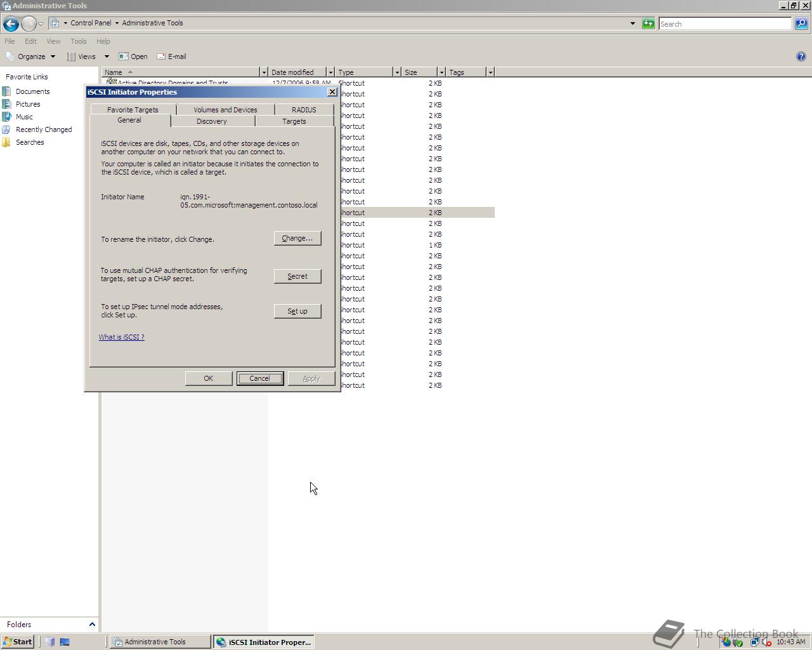812x650 pixels.
Task: Expand the address bar history dropdown
Action: click(x=632, y=23)
